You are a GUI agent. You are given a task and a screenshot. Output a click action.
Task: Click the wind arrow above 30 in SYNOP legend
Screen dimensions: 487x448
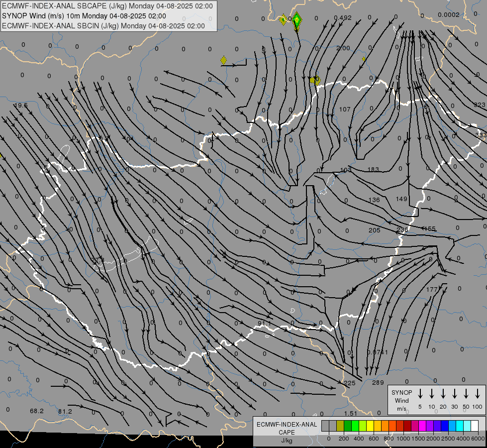(454, 394)
